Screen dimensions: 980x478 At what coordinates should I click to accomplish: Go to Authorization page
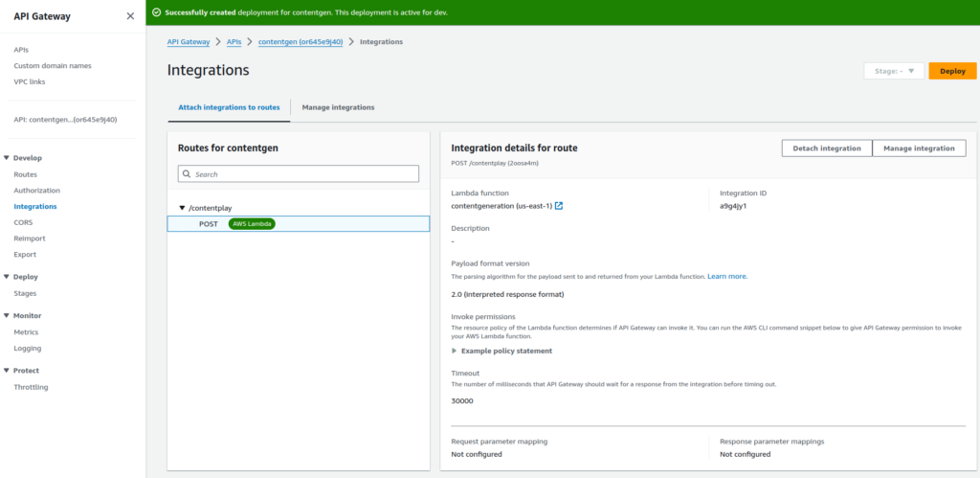(37, 191)
